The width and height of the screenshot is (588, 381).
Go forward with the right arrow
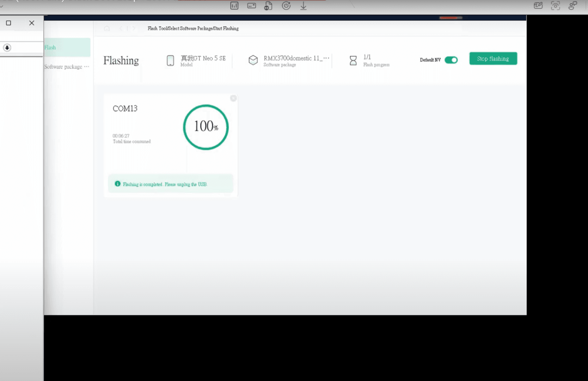pyautogui.click(x=134, y=28)
